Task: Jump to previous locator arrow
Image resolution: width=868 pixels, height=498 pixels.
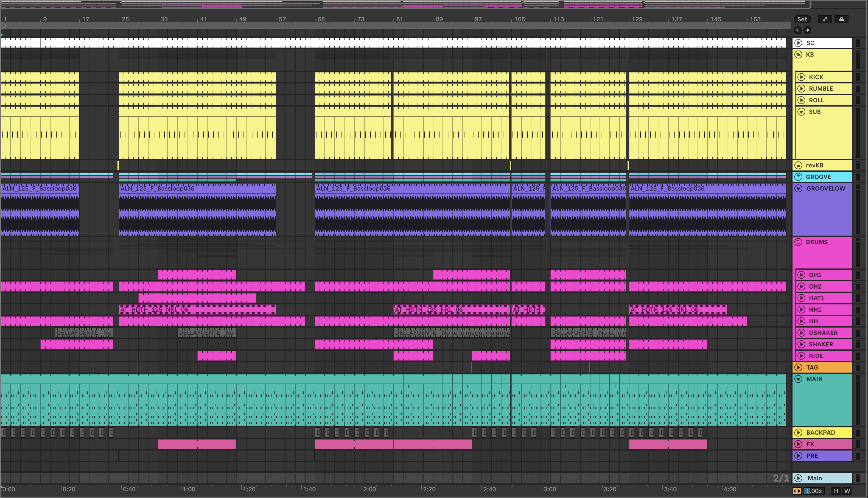Action: pyautogui.click(x=798, y=30)
